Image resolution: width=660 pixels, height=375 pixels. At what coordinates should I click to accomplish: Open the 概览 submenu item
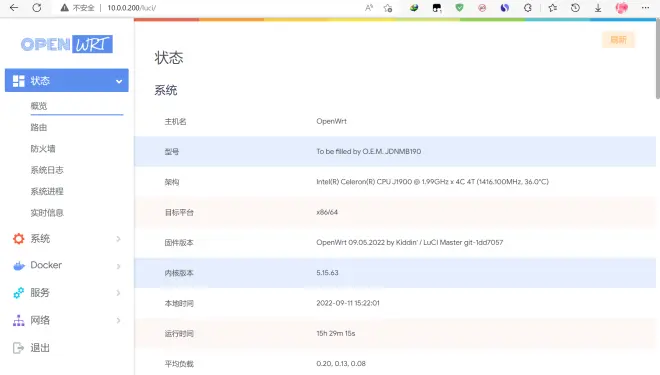(x=39, y=106)
